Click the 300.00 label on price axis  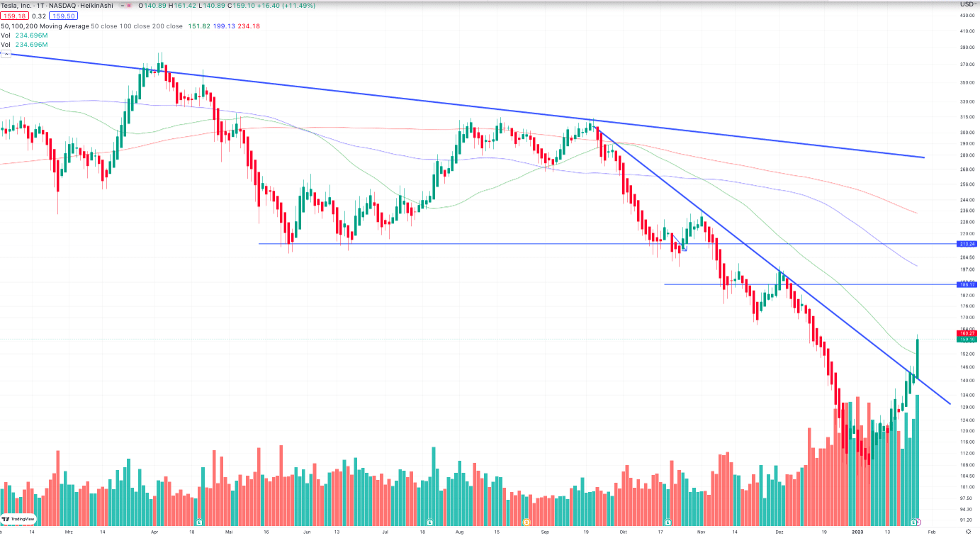click(x=967, y=133)
